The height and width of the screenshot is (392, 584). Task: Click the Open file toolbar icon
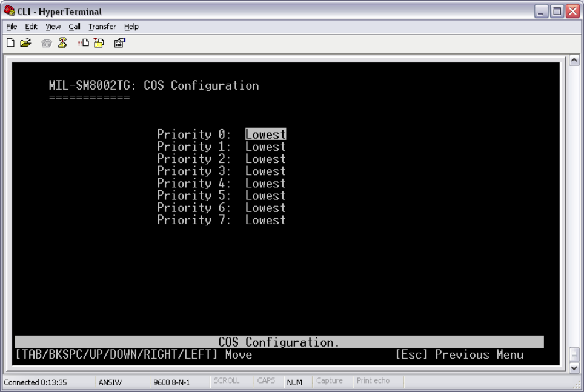coord(25,43)
